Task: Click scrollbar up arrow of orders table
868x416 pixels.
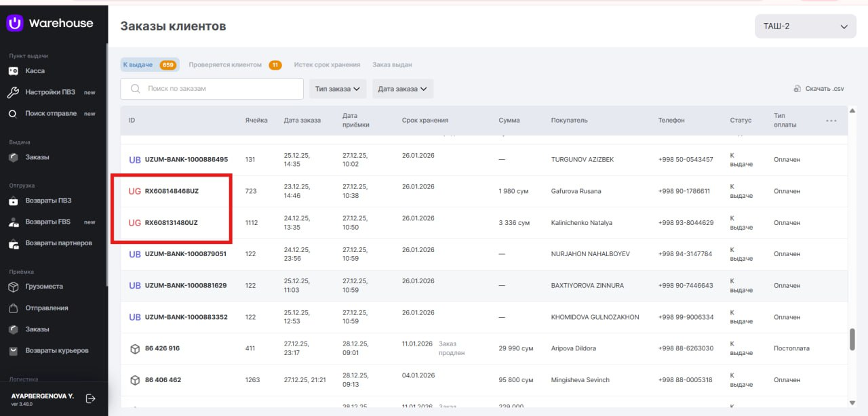Action: point(852,110)
